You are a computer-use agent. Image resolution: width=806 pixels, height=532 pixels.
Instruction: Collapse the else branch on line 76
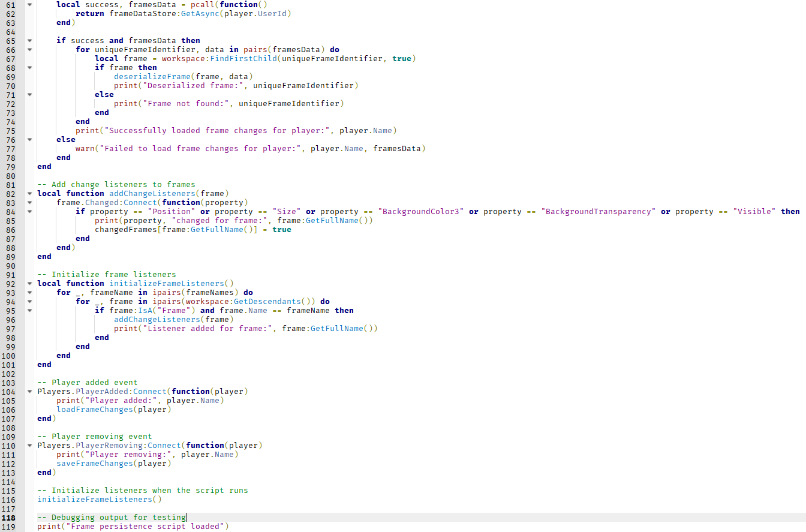[x=29, y=140]
